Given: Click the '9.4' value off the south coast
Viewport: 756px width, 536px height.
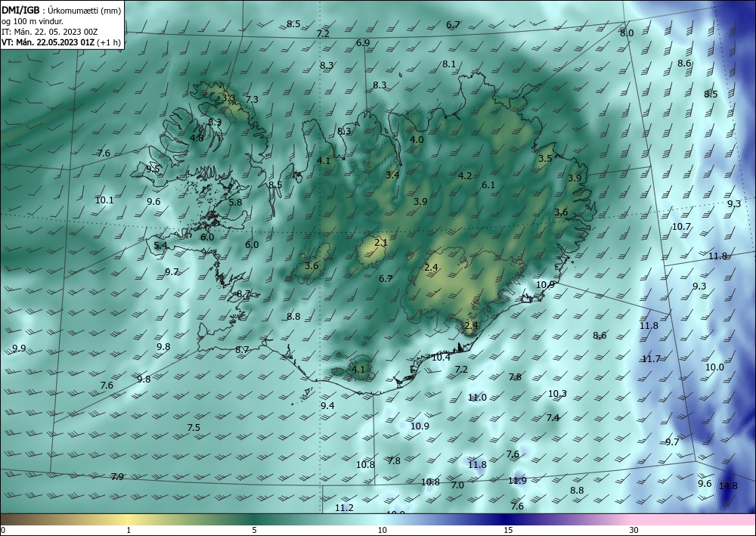Looking at the screenshot, I should tap(327, 406).
